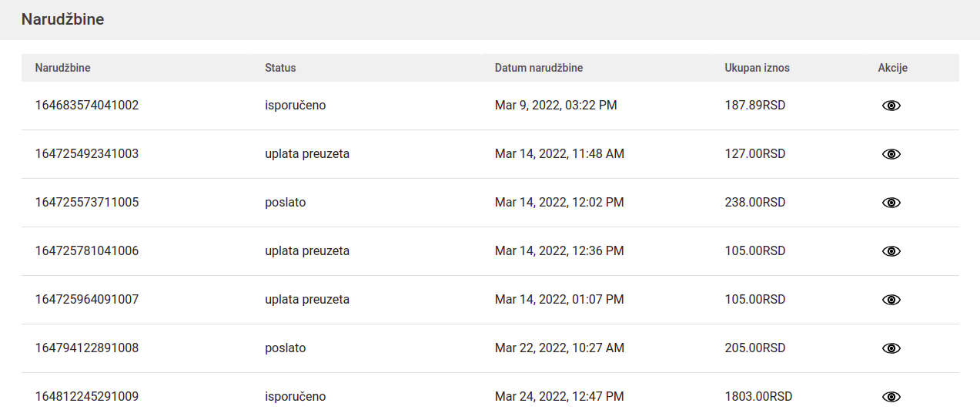
Task: Select the 187.89RSD amount cell
Action: coord(754,106)
